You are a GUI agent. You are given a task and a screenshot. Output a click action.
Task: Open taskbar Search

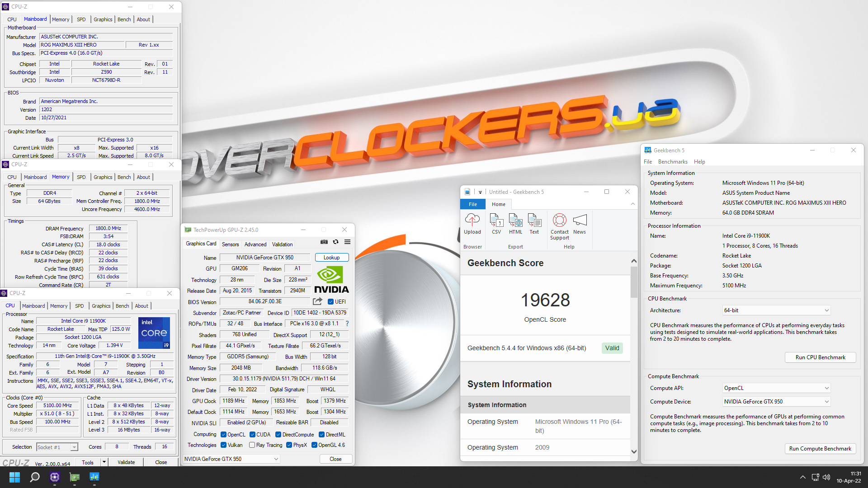pos(34,477)
